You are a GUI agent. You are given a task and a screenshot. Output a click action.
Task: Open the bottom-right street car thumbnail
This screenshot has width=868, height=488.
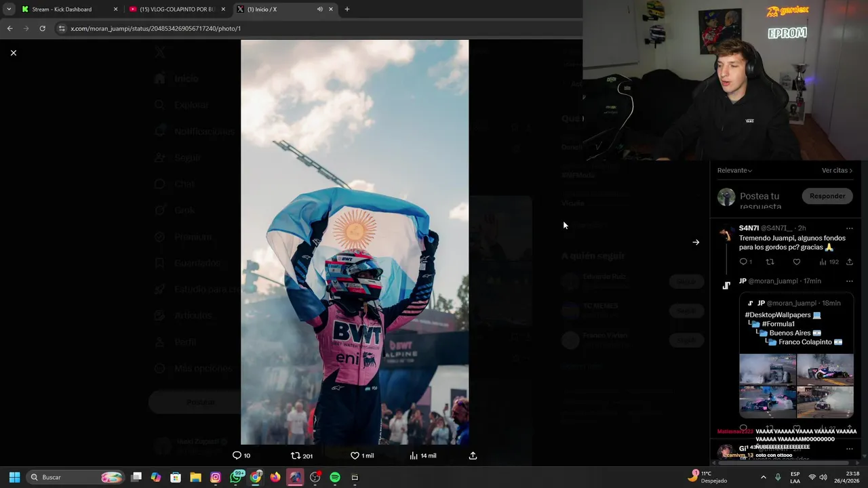click(x=825, y=401)
